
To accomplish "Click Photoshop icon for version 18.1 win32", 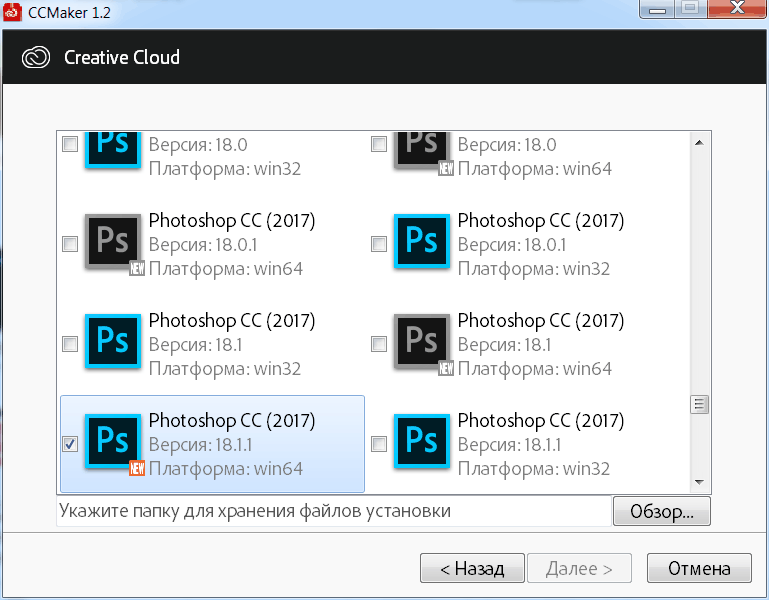I will [113, 341].
